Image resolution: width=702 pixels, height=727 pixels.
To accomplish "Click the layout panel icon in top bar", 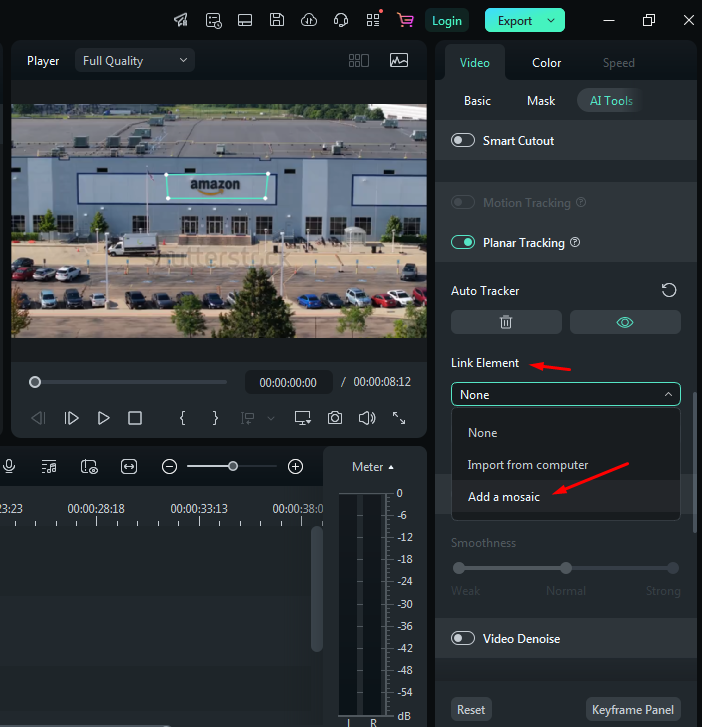I will [x=245, y=20].
